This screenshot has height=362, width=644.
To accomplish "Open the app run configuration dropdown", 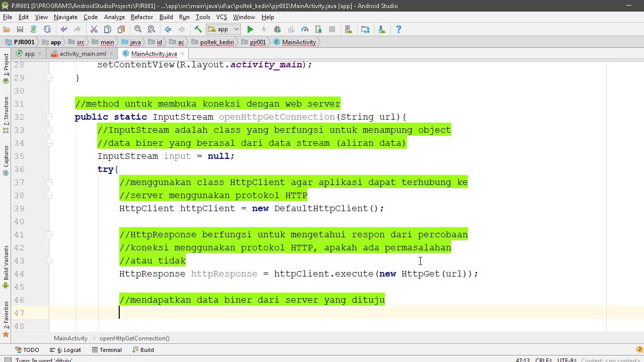I will pos(223,30).
